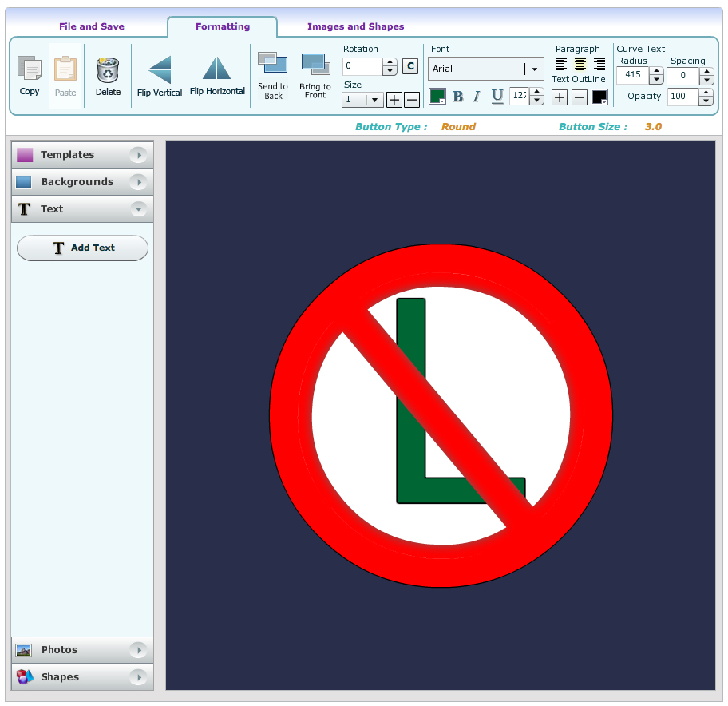Image resolution: width=728 pixels, height=706 pixels.
Task: Switch to File and Save tab
Action: [x=92, y=26]
